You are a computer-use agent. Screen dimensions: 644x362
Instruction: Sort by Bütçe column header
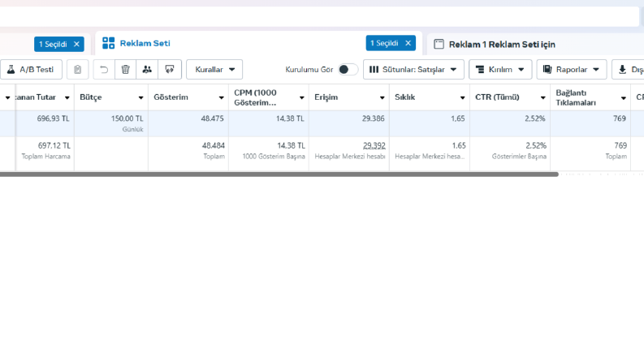(x=91, y=97)
